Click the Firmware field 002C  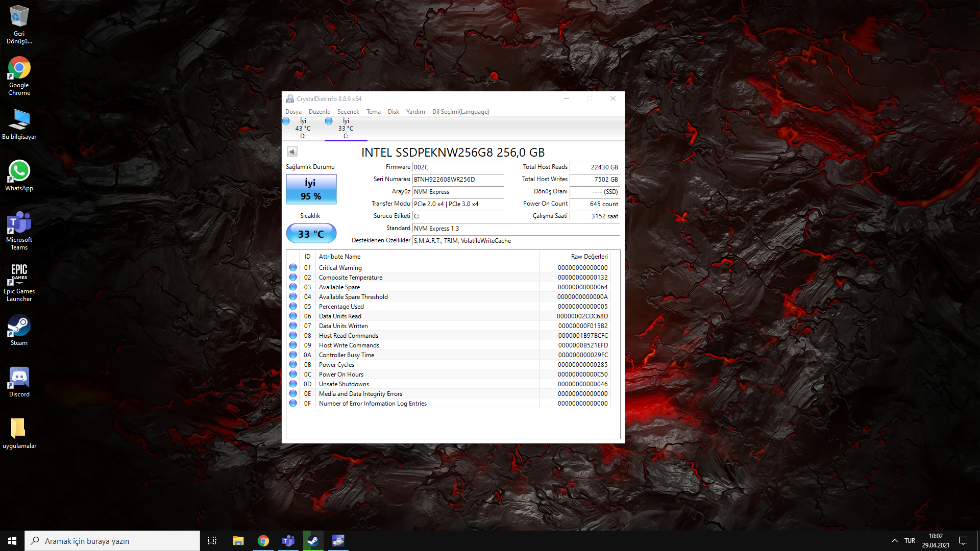click(457, 167)
